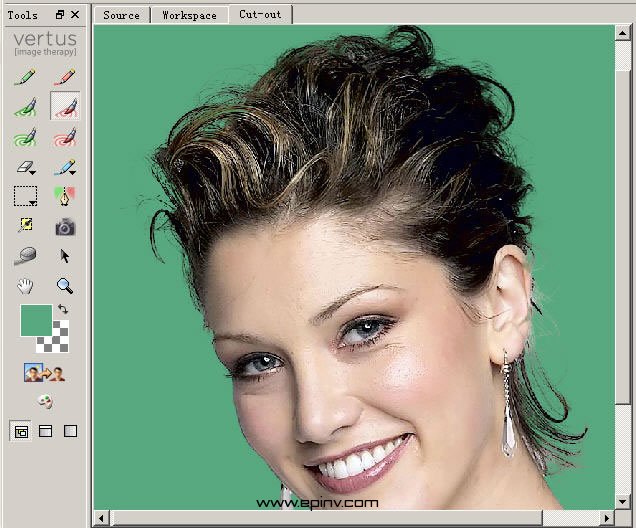Select the green inside pencil tool
The width and height of the screenshot is (636, 528).
pyautogui.click(x=26, y=77)
